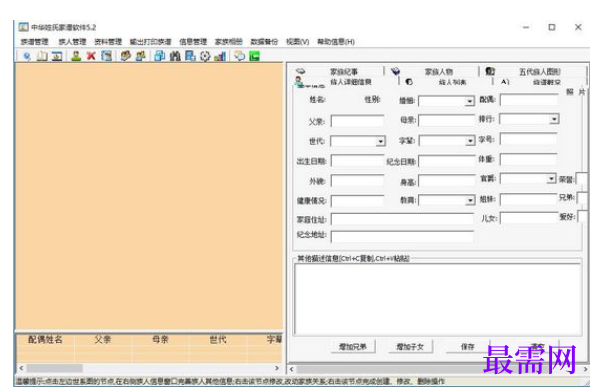Screen dimensions: 595x391
Task: Open the 家族相册 menu
Action: coord(229,42)
